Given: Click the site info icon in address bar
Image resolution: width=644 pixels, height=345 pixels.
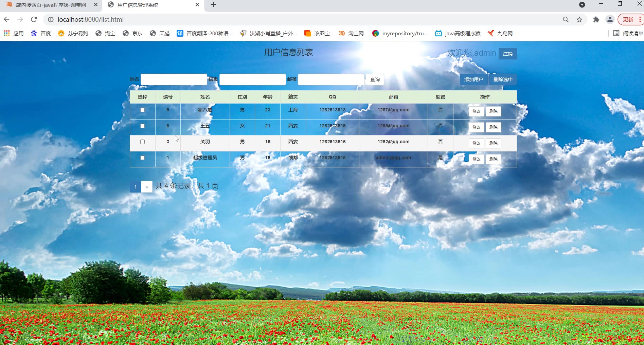Looking at the screenshot, I should (51, 19).
